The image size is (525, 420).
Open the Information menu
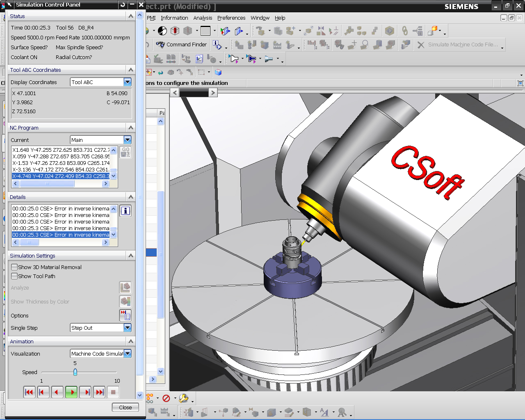pos(174,18)
